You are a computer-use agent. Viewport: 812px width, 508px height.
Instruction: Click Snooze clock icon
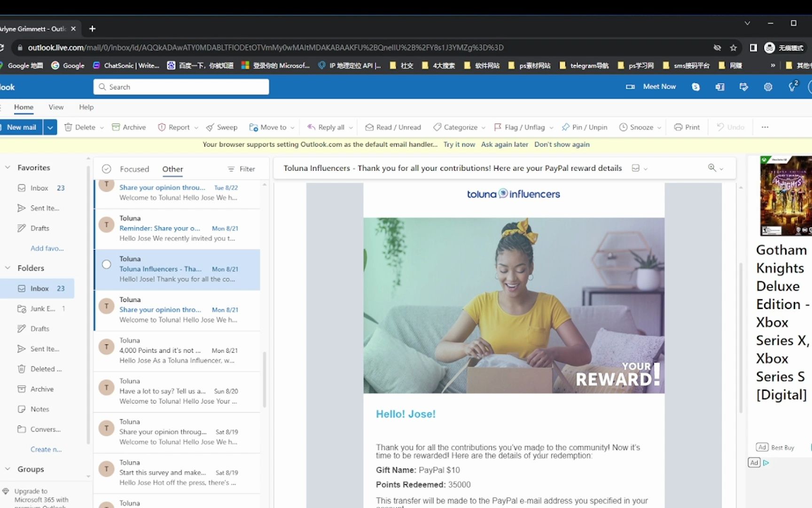[x=623, y=127]
